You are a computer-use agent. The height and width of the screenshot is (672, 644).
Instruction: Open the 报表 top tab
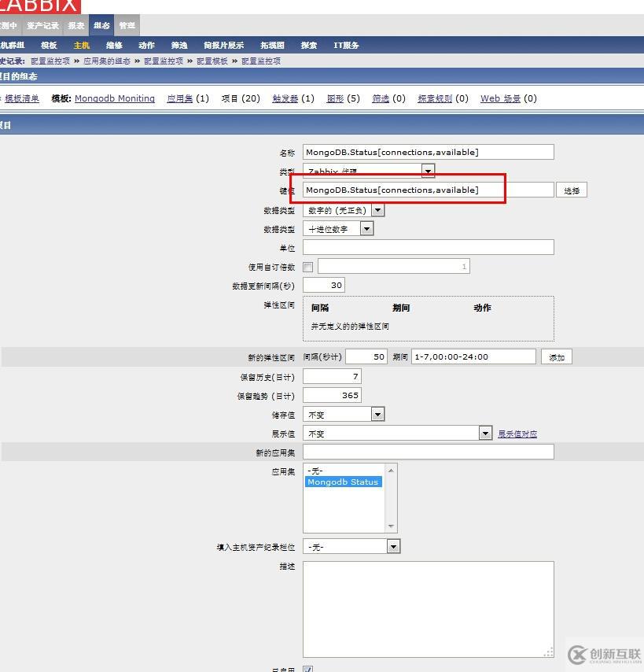[75, 26]
